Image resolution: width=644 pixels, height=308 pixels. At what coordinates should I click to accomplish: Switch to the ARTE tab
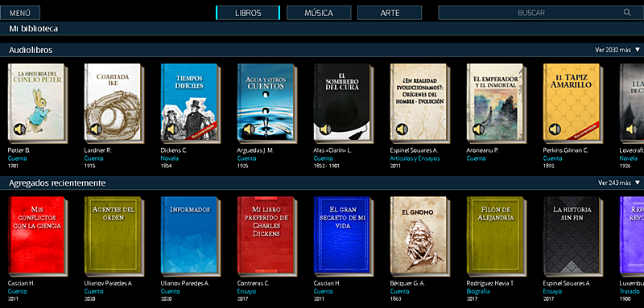click(x=390, y=13)
